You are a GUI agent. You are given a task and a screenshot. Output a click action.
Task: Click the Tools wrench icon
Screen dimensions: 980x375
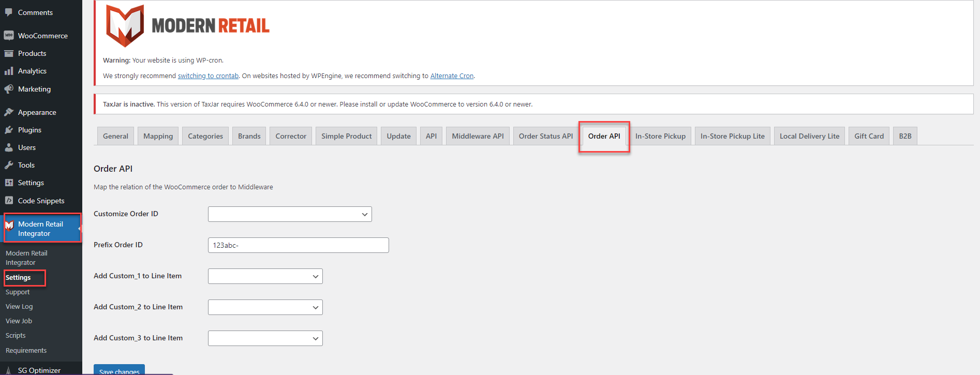tap(9, 165)
